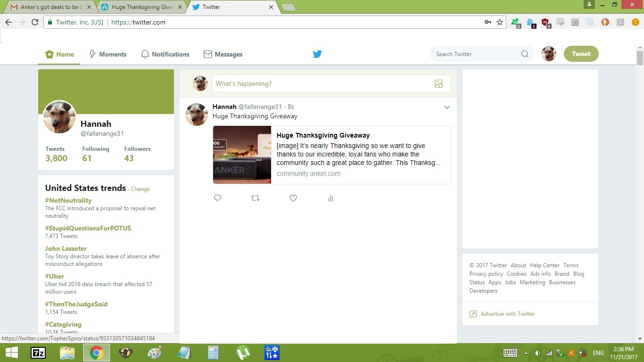Open community.anker.com link card title
The width and height of the screenshot is (644, 362).
[323, 135]
